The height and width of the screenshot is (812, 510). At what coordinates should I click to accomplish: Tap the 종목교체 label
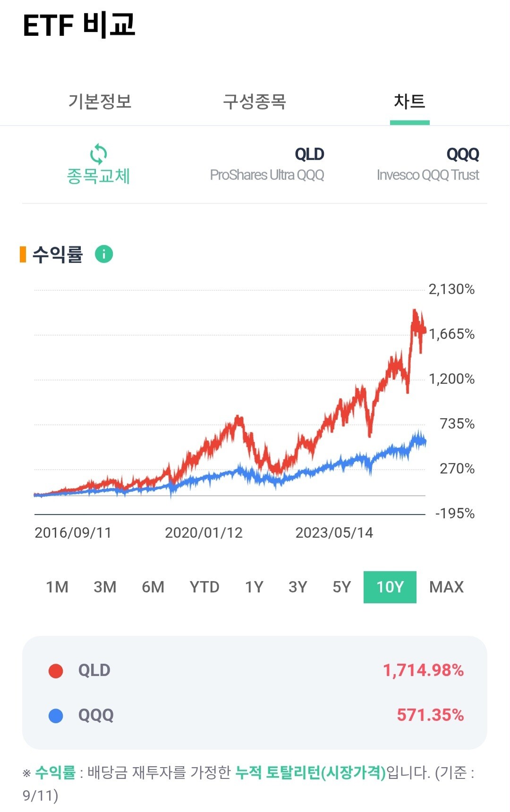pyautogui.click(x=98, y=176)
